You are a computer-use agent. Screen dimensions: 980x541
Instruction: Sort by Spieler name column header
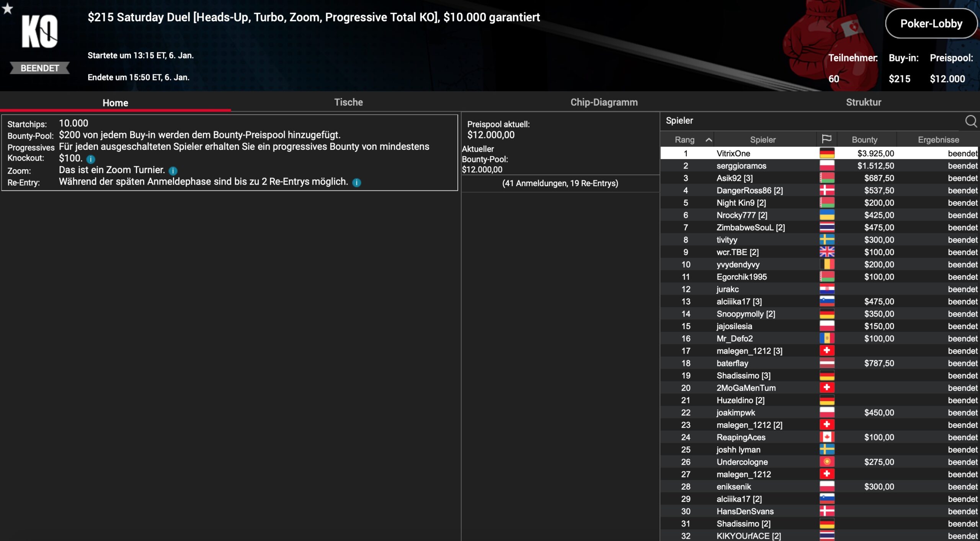click(762, 140)
